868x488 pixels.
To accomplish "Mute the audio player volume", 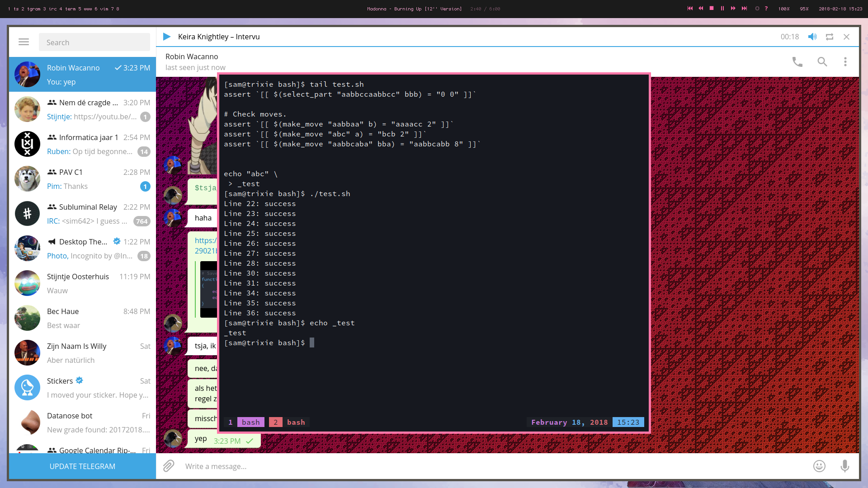I will [x=812, y=37].
